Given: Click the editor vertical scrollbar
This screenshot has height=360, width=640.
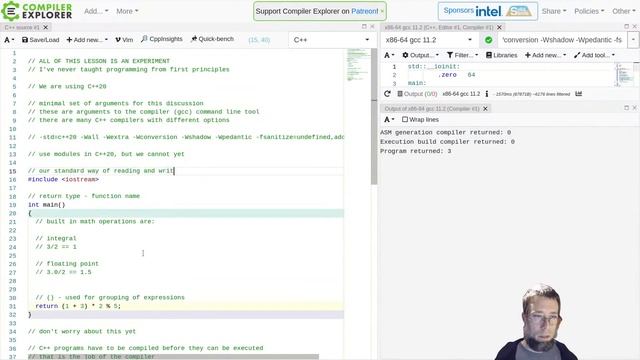Looking at the screenshot, I should click(x=374, y=116).
